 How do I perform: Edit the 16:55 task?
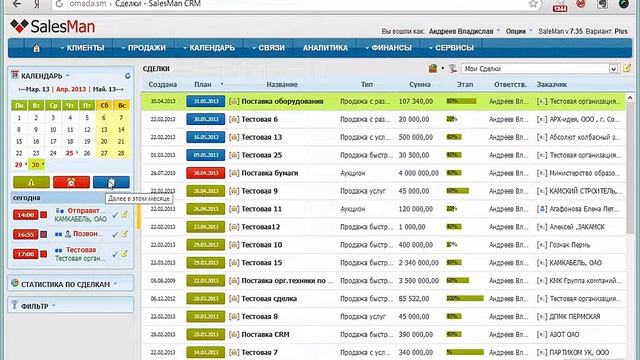(x=124, y=234)
